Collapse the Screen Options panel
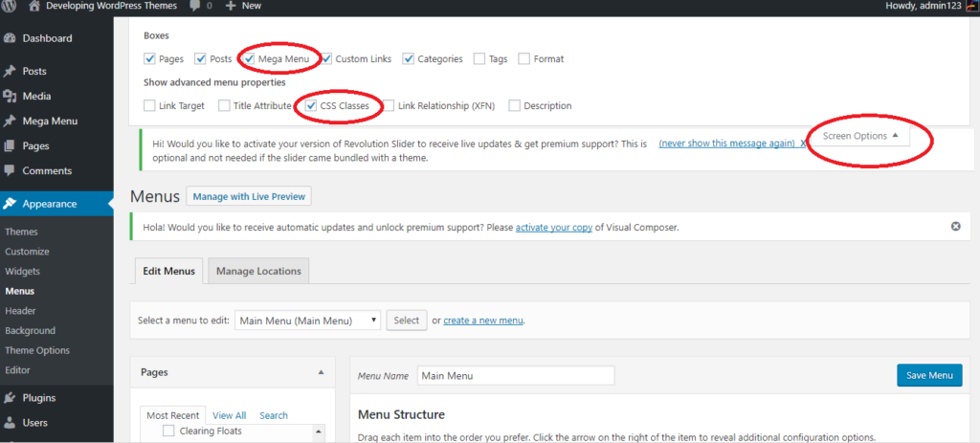The width and height of the screenshot is (980, 443). 860,136
